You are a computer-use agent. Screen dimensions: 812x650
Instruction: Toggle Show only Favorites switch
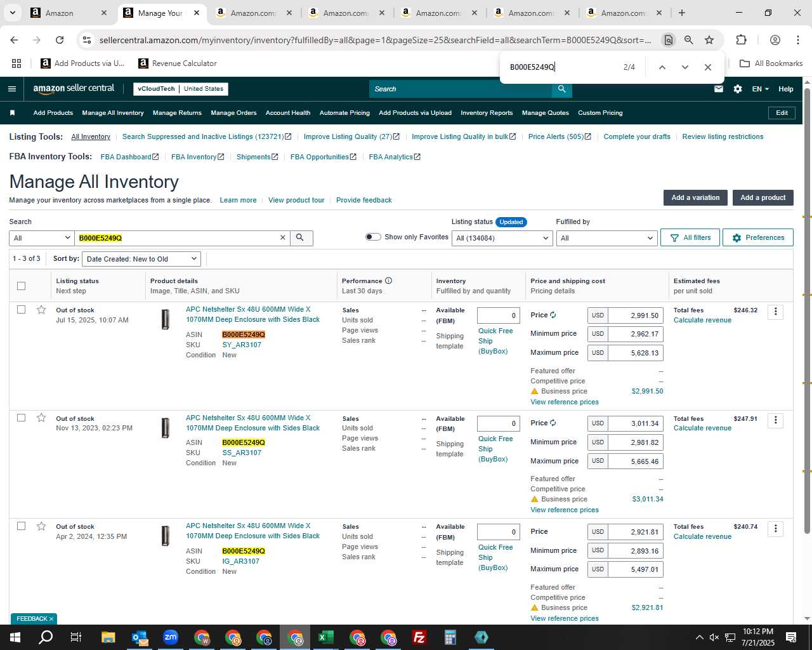[373, 237]
